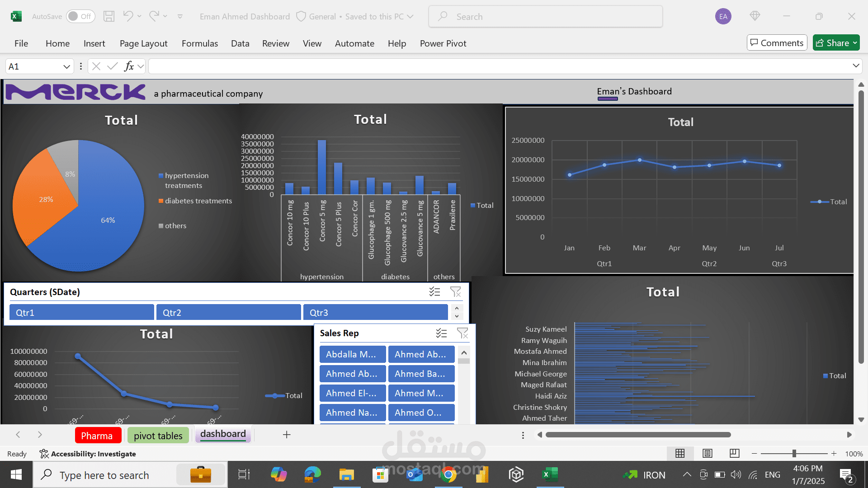868x488 pixels.
Task: Select Ahmed M... in Sales Rep slicer
Action: point(421,393)
